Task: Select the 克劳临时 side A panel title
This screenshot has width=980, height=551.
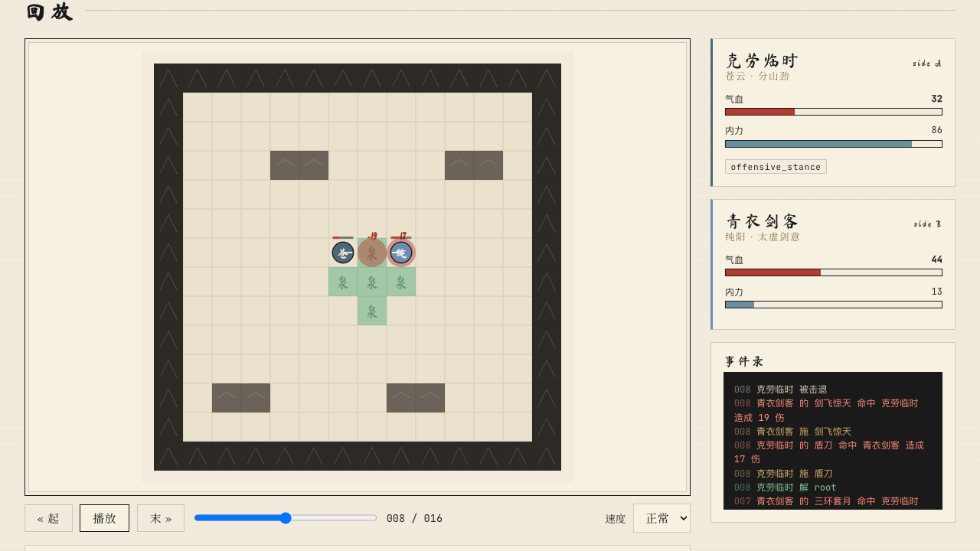Action: 762,60
